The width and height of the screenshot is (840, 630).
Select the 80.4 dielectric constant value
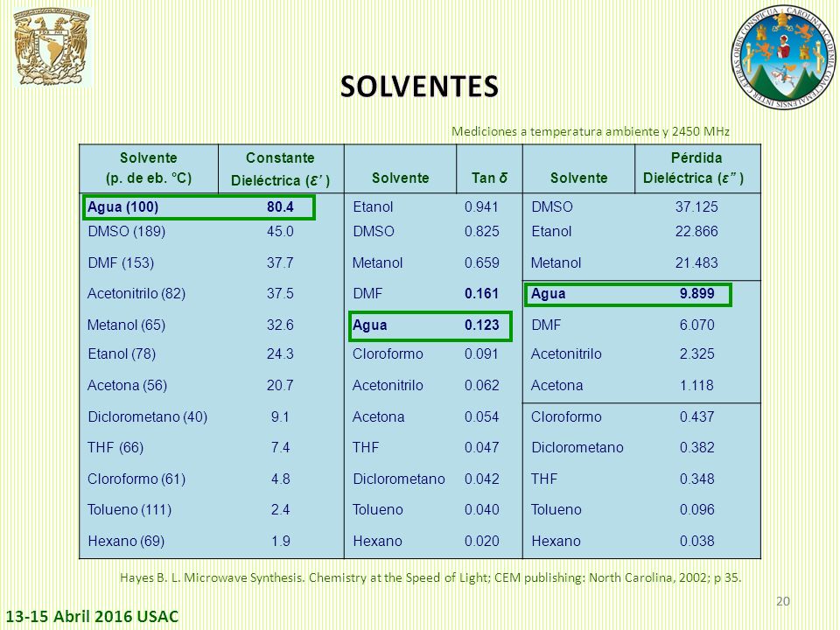click(x=280, y=206)
